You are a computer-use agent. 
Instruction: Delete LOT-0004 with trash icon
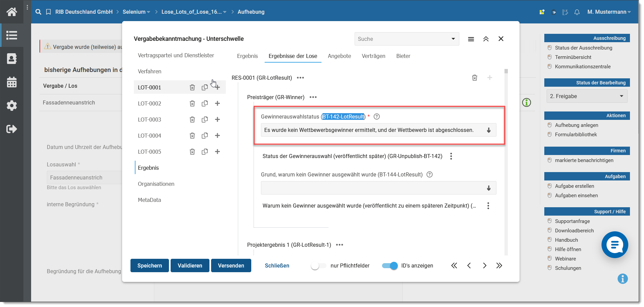(x=192, y=136)
